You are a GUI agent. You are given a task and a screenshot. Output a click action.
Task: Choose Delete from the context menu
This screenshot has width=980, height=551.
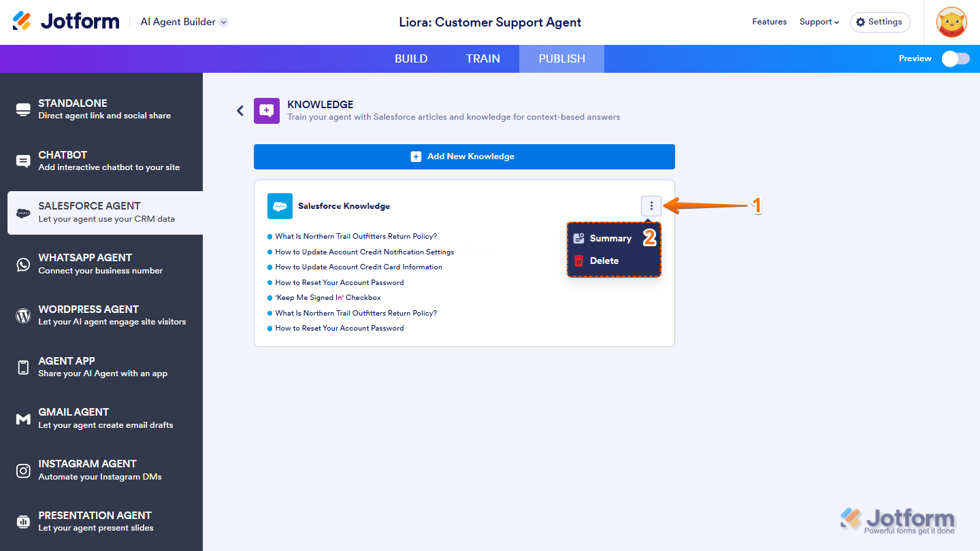(604, 261)
